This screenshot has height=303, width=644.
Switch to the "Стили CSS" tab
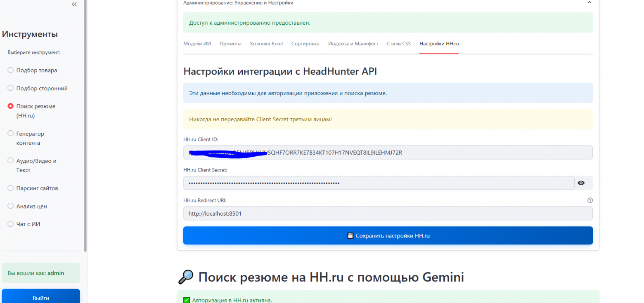point(398,43)
